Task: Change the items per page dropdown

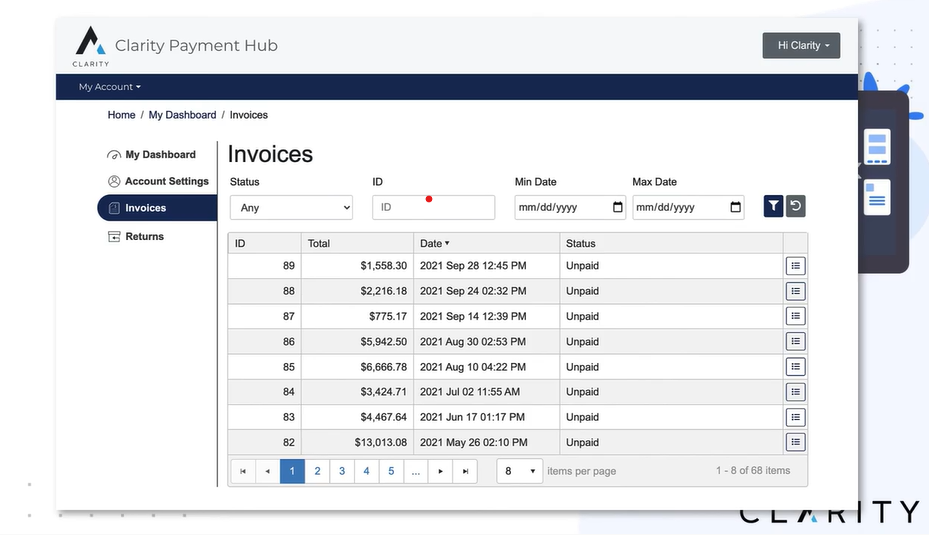Action: [520, 471]
